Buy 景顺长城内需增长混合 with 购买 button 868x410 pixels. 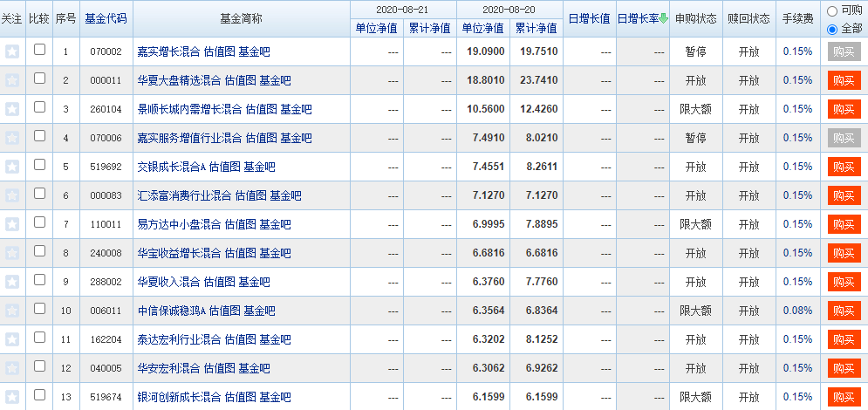point(844,110)
